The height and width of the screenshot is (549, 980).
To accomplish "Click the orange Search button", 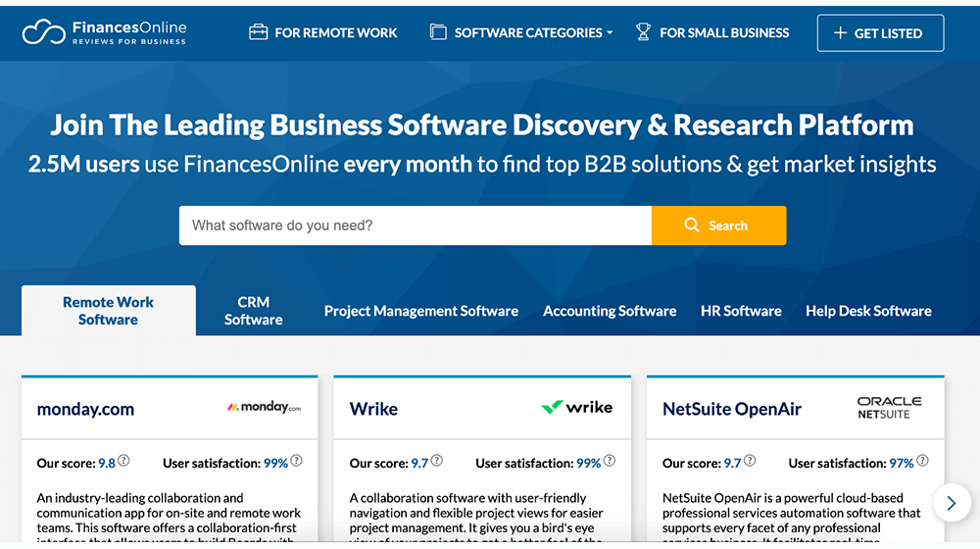I will (x=718, y=225).
